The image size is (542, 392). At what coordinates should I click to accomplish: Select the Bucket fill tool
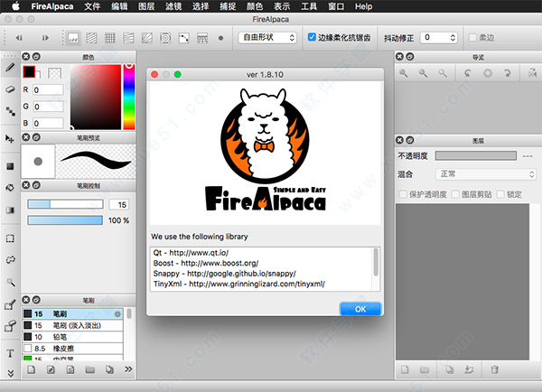(x=10, y=188)
